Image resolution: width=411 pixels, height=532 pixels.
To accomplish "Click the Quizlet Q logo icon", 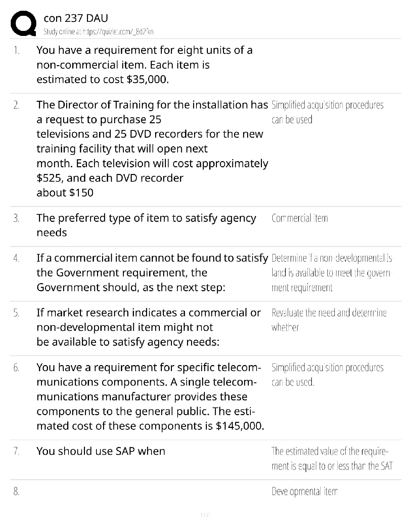I will coord(24,24).
